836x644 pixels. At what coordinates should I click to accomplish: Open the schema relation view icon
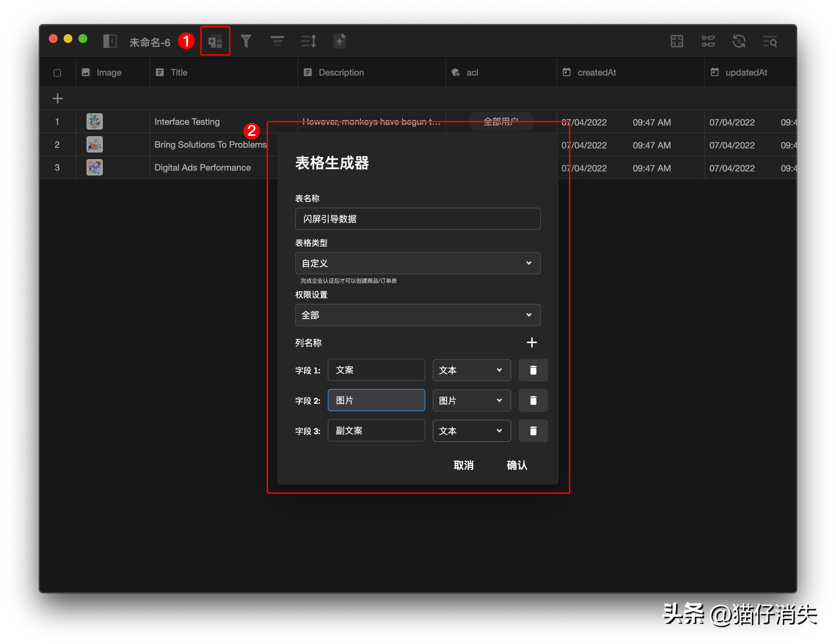coord(708,41)
